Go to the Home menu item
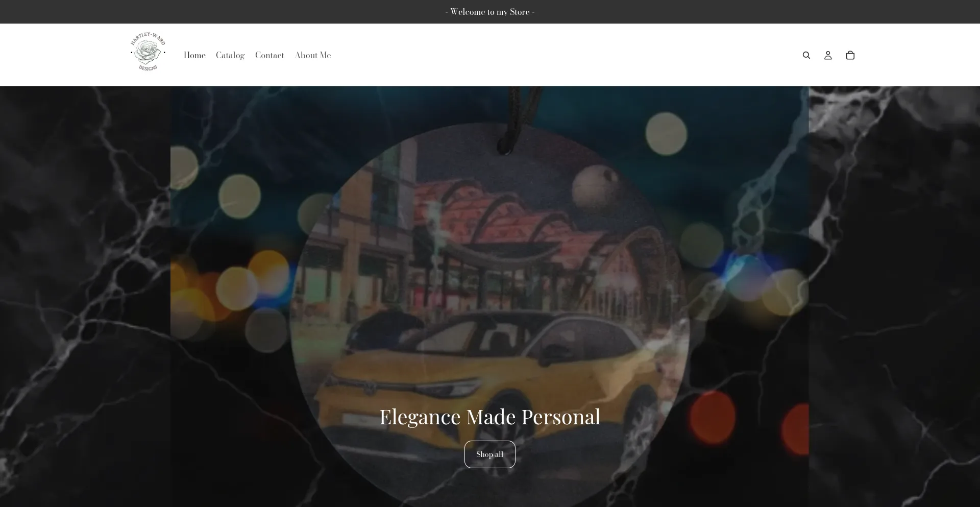This screenshot has width=980, height=507. click(194, 55)
